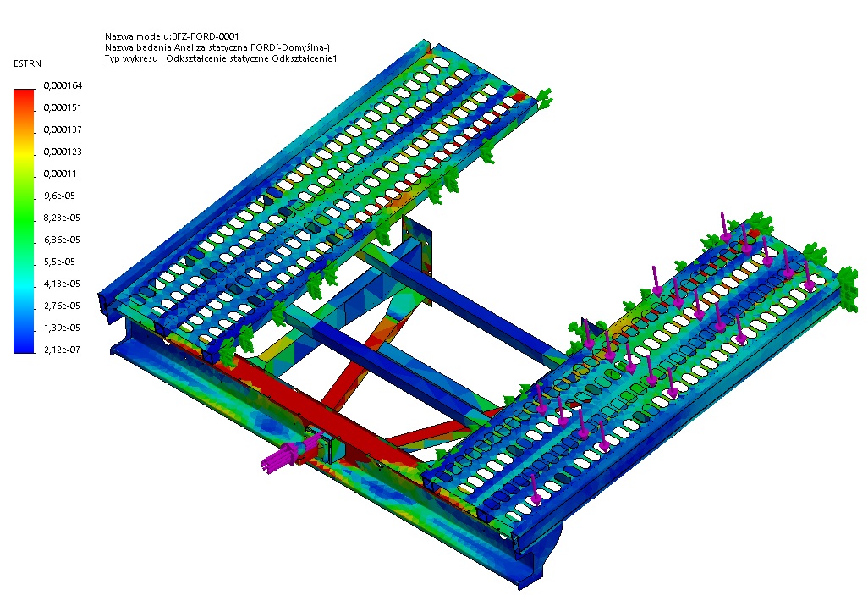Click the ESTRN legend title
Screen dimensions: 868x595
click(27, 63)
